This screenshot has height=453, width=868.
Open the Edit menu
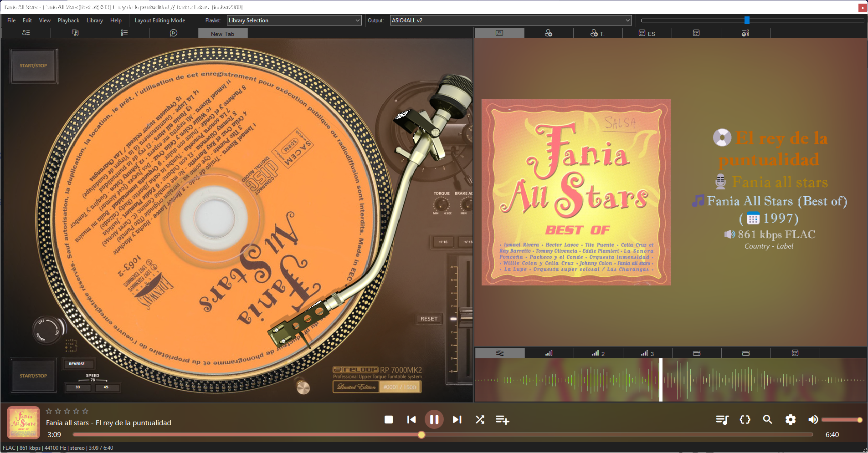pos(27,20)
